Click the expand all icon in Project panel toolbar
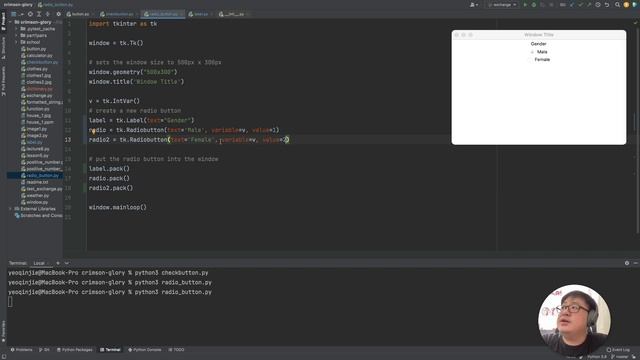The image size is (640, 360). (39, 14)
